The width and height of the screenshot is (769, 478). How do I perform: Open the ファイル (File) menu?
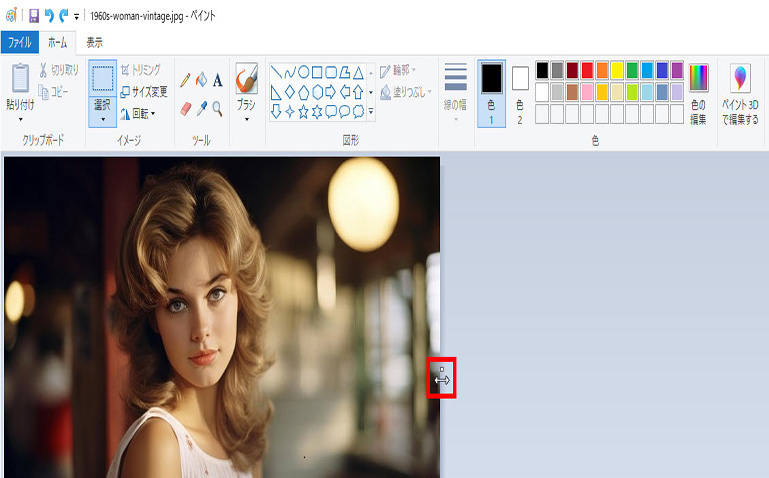pyautogui.click(x=20, y=42)
